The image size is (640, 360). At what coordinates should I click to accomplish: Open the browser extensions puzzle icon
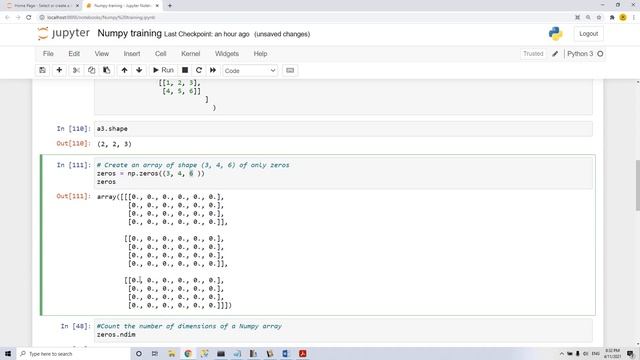click(612, 17)
